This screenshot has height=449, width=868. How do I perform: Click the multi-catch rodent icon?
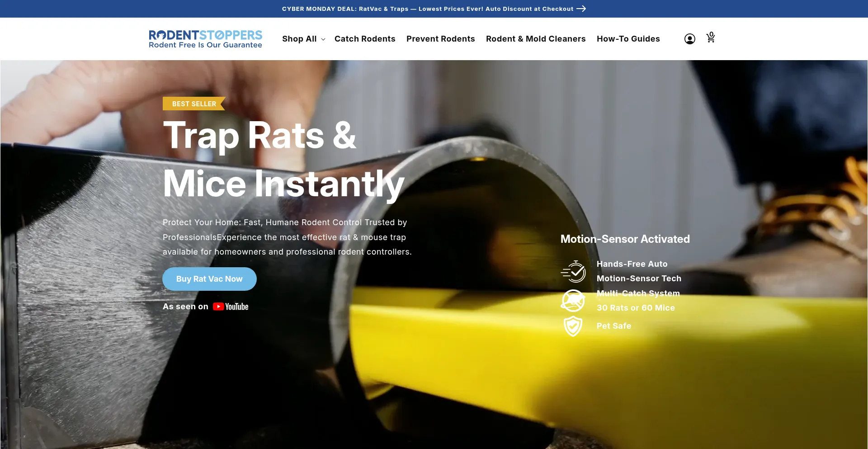[x=573, y=301]
